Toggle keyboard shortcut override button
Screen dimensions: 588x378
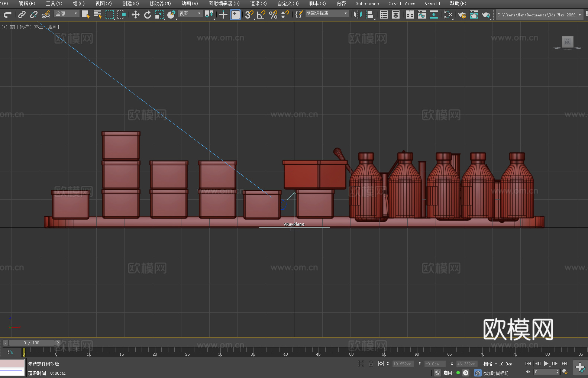coord(235,14)
